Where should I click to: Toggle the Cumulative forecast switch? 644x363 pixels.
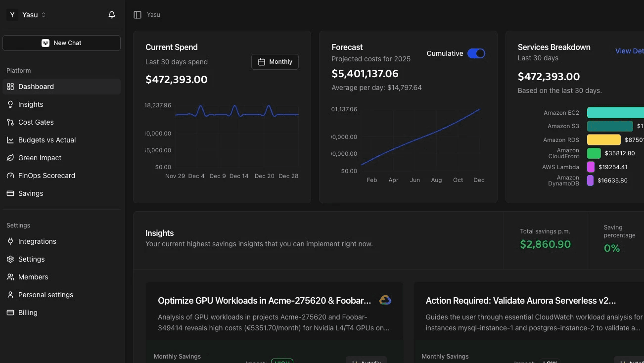click(476, 53)
